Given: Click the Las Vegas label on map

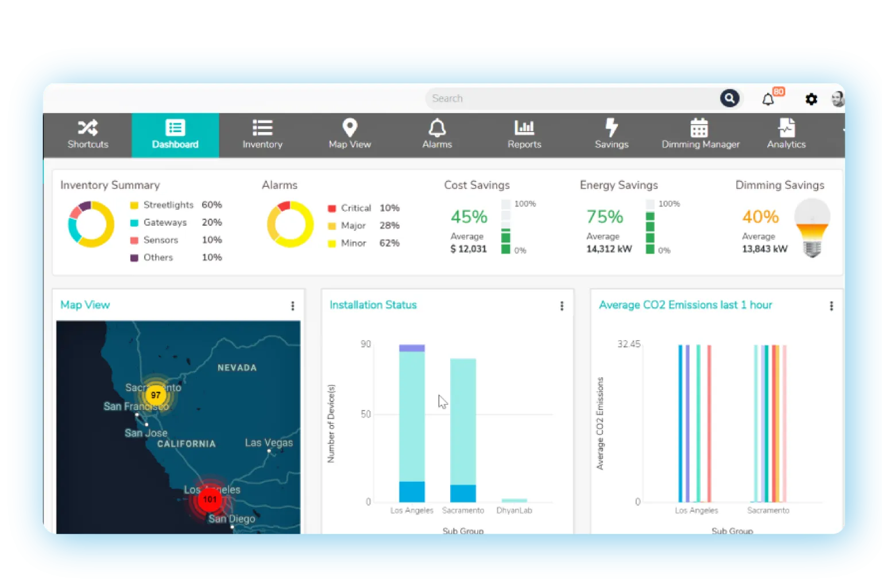Looking at the screenshot, I should 269,443.
